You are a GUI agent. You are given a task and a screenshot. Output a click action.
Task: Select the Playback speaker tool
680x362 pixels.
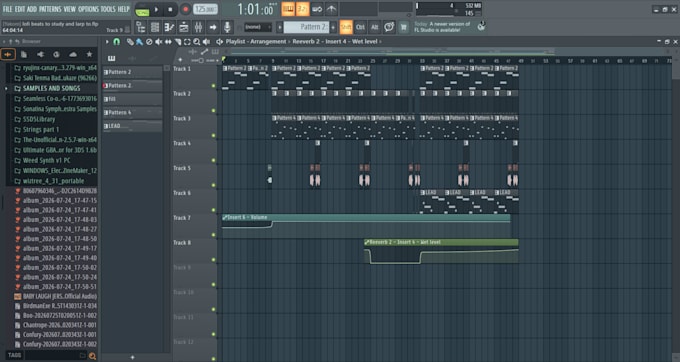tap(206, 42)
